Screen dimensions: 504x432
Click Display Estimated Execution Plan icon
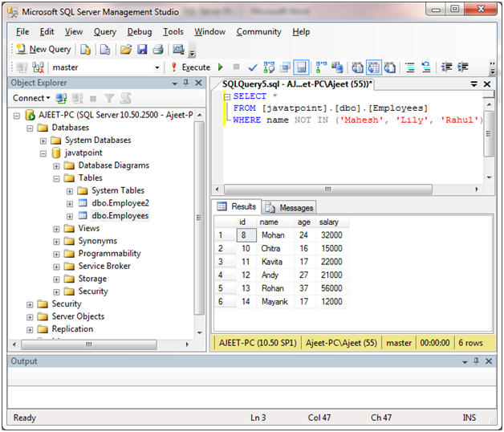(x=269, y=67)
